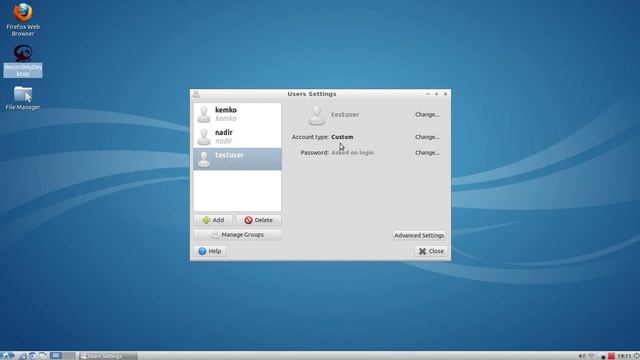Click the 'Custom' account type value
This screenshot has height=360, width=640.
click(342, 137)
